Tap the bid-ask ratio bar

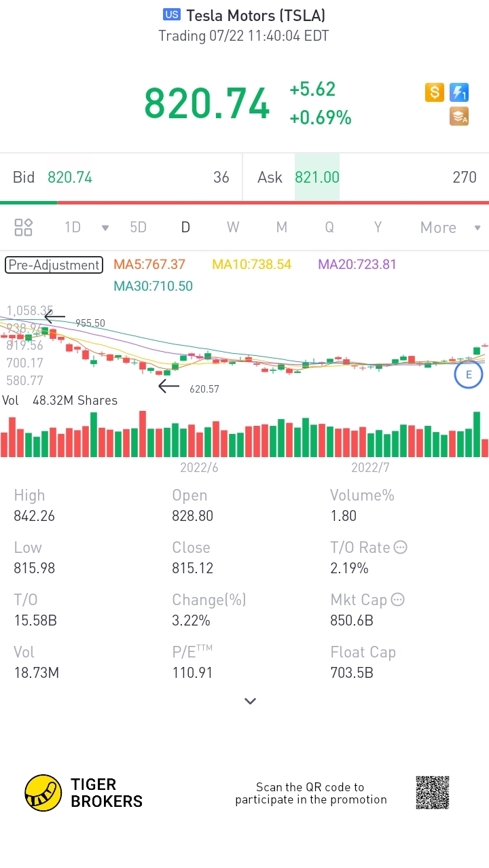click(244, 202)
